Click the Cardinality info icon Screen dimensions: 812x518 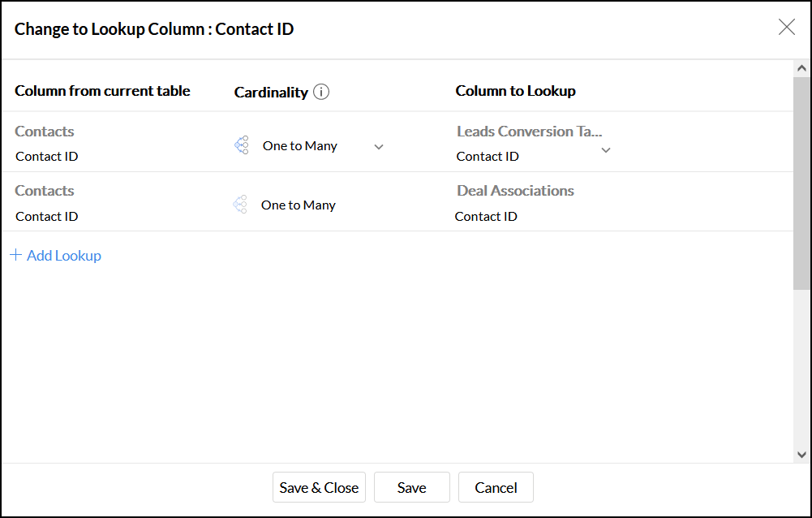321,92
